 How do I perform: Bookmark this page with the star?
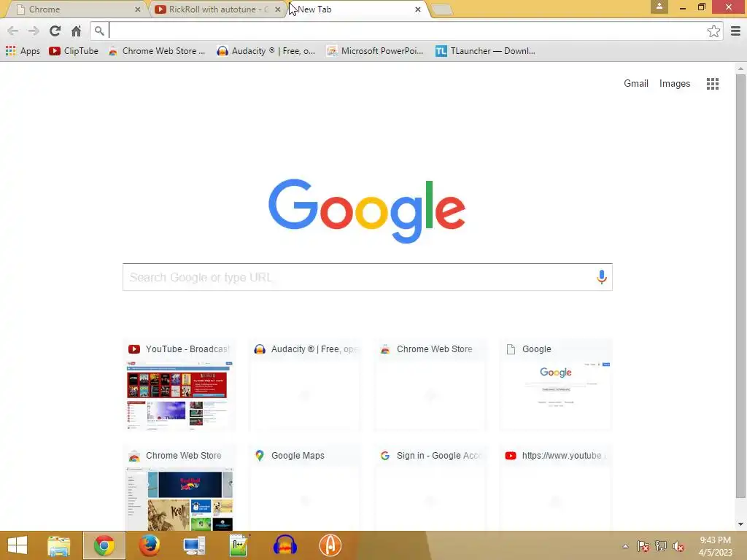[x=713, y=31]
